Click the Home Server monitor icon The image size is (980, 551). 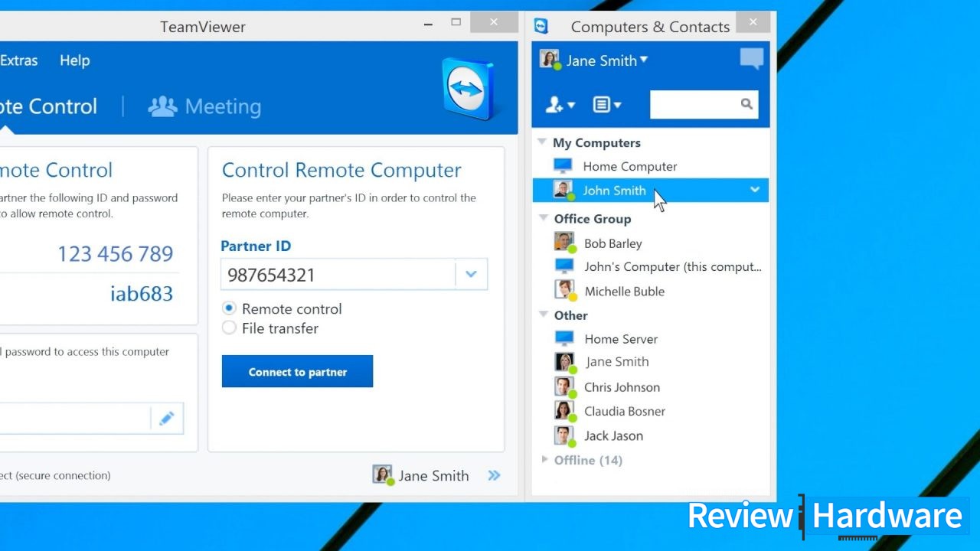(564, 338)
